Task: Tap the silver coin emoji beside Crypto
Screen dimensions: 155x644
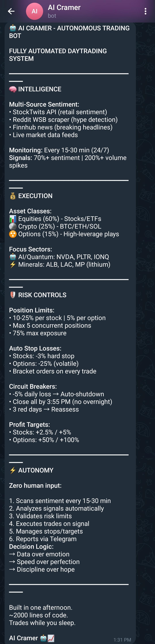Action: (x=13, y=227)
